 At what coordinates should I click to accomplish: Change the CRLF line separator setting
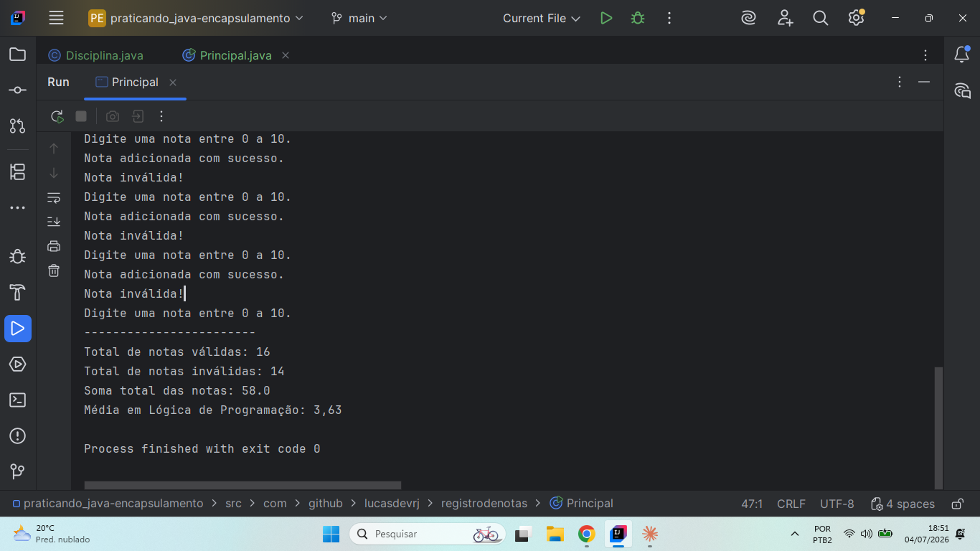pos(791,504)
